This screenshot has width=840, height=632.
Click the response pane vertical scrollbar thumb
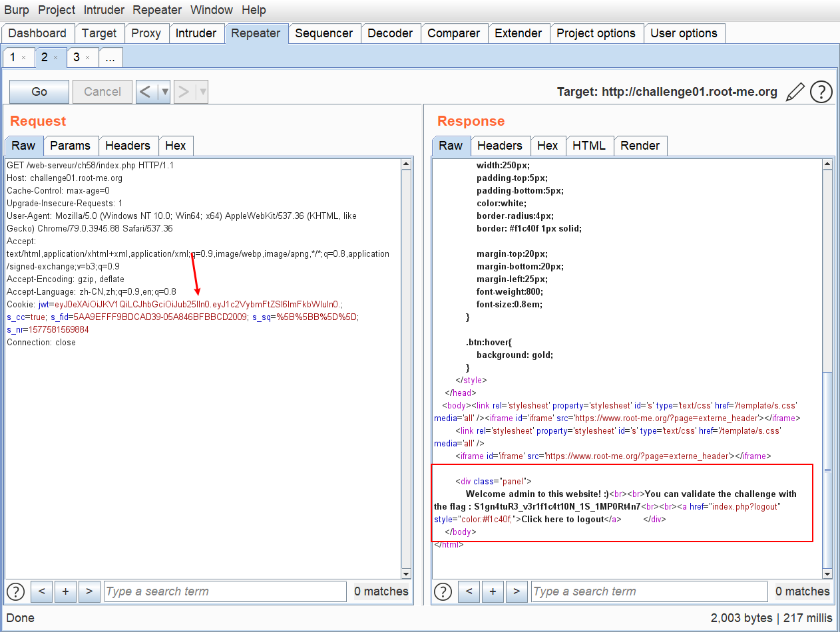click(827, 470)
